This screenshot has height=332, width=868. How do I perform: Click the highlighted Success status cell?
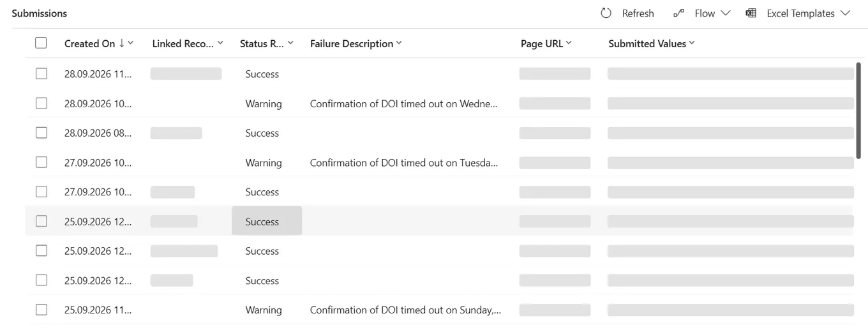267,221
